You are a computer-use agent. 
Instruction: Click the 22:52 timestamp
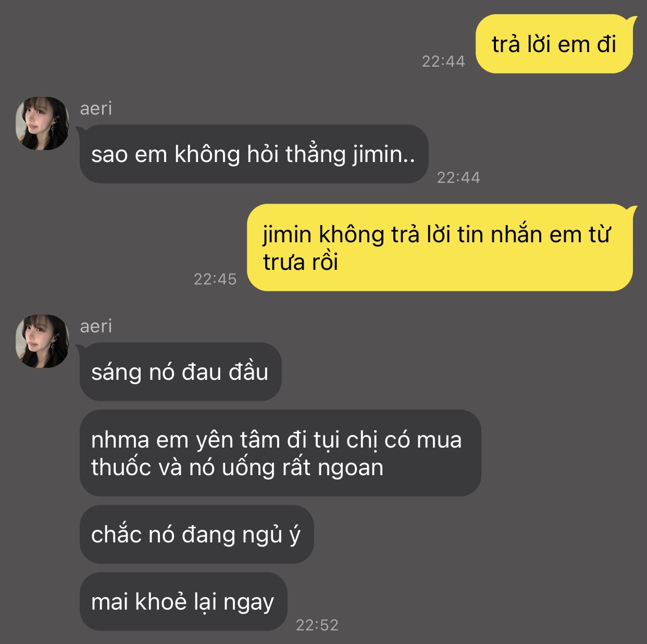(317, 625)
